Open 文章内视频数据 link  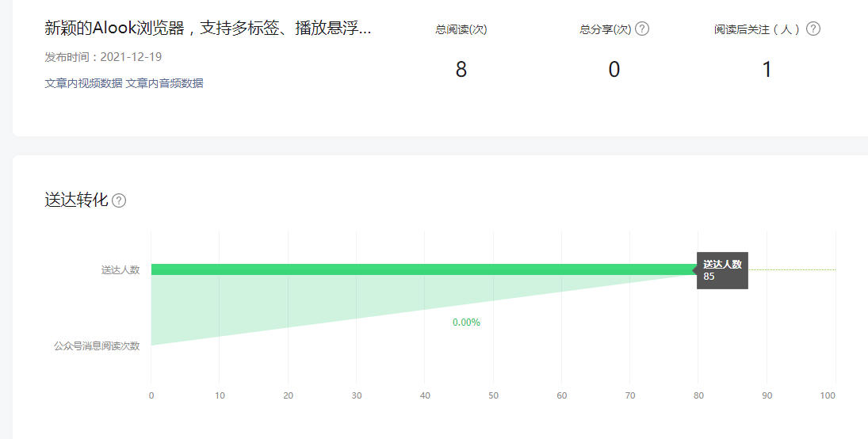[83, 83]
